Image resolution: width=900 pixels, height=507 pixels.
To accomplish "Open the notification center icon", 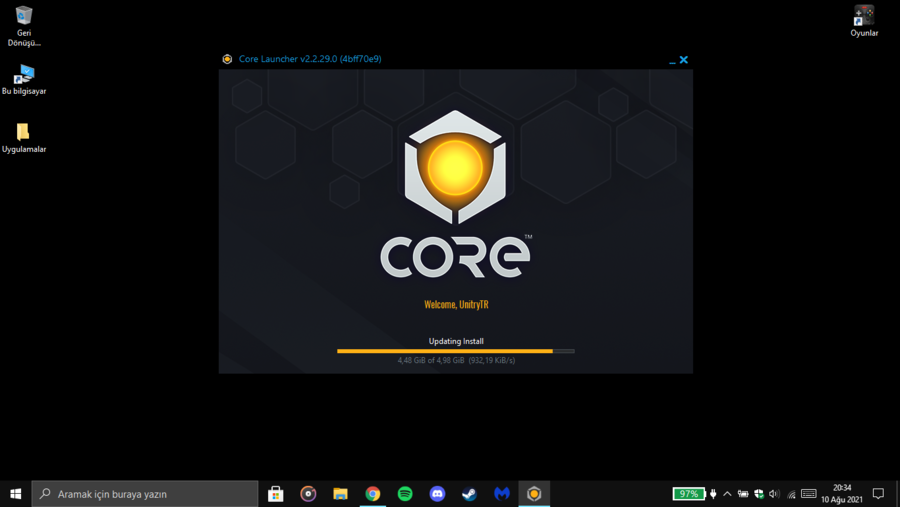I will point(878,494).
